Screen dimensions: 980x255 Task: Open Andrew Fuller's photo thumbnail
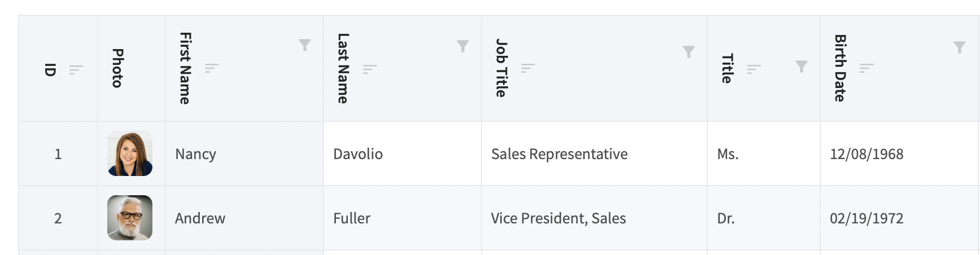point(130,218)
